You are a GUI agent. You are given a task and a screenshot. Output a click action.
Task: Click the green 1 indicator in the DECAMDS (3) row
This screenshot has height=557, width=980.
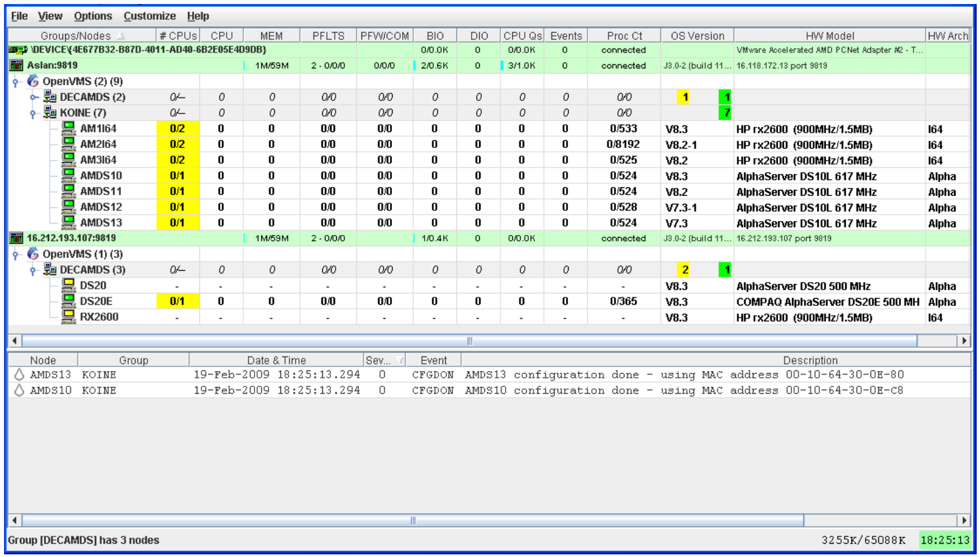click(x=725, y=270)
